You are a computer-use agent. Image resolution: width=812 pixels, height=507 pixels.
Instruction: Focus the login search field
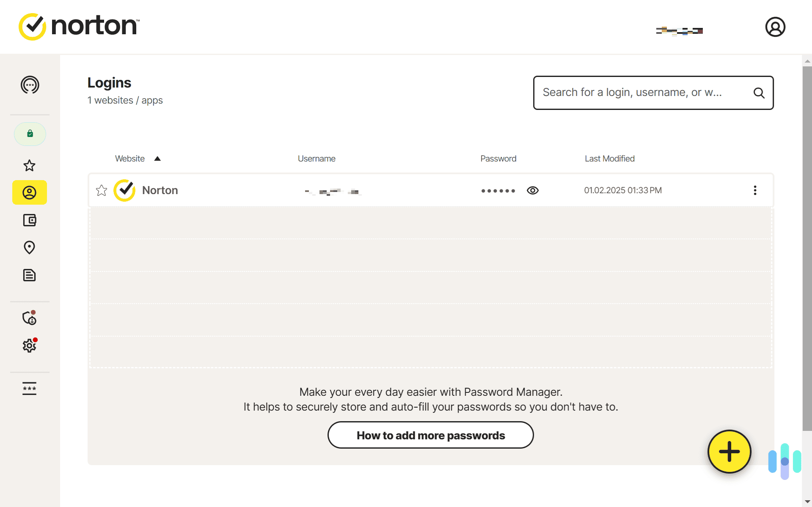[653, 93]
